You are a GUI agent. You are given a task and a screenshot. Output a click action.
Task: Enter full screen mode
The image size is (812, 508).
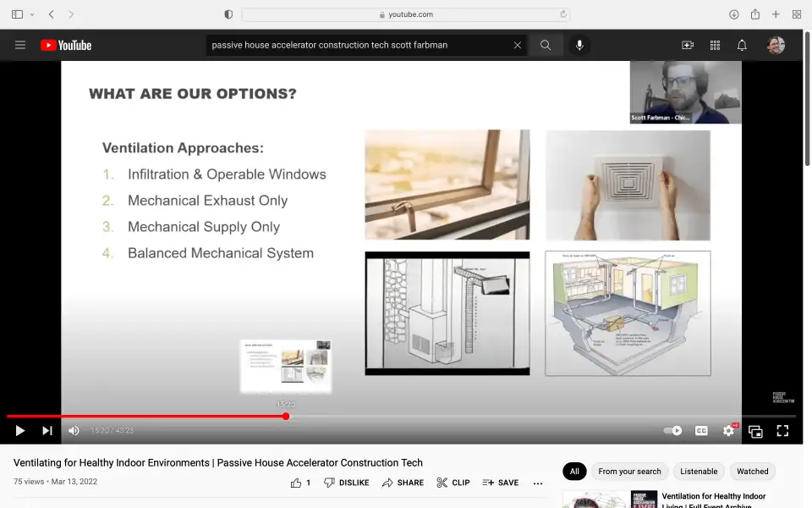click(782, 431)
